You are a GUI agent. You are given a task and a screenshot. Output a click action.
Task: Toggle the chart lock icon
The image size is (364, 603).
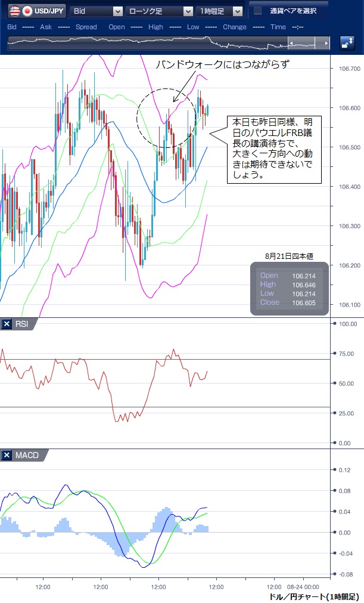point(347,43)
